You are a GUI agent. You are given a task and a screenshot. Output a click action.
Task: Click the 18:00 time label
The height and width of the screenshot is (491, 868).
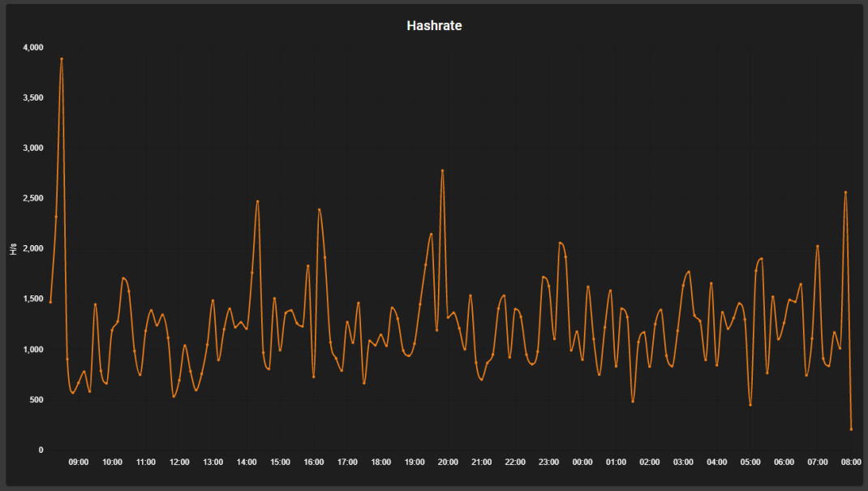pos(380,463)
